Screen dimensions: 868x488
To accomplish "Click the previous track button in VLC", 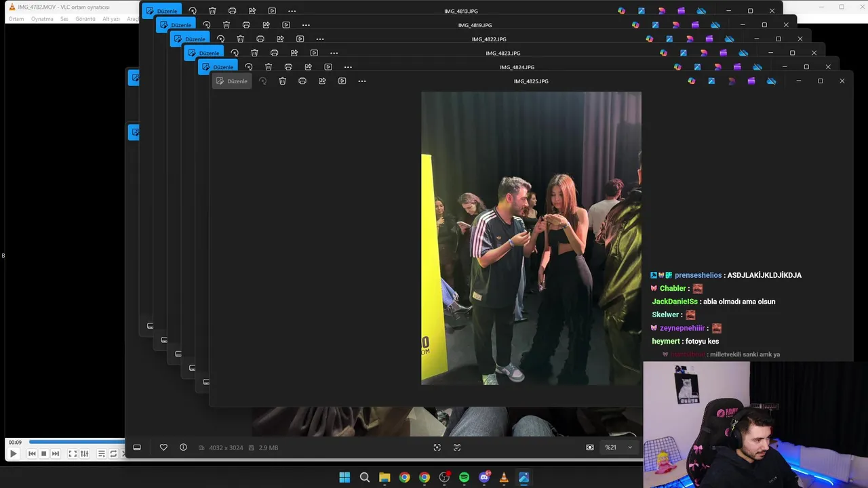I will pyautogui.click(x=32, y=453).
